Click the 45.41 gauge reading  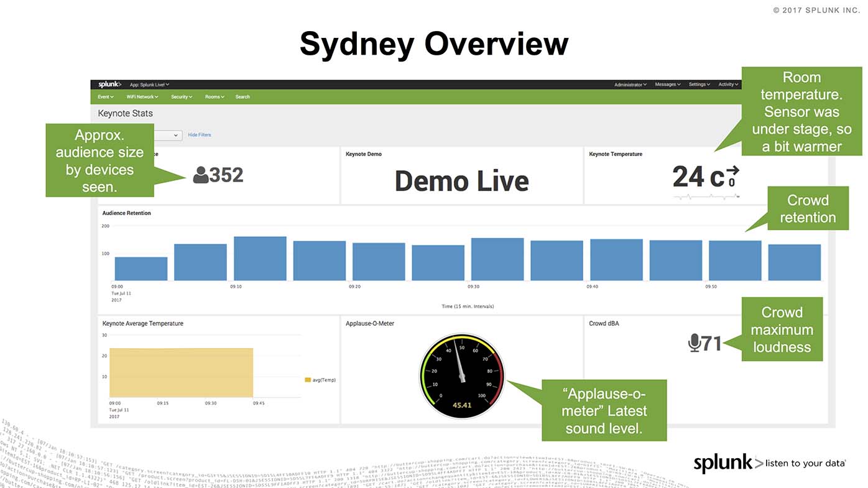tap(461, 405)
